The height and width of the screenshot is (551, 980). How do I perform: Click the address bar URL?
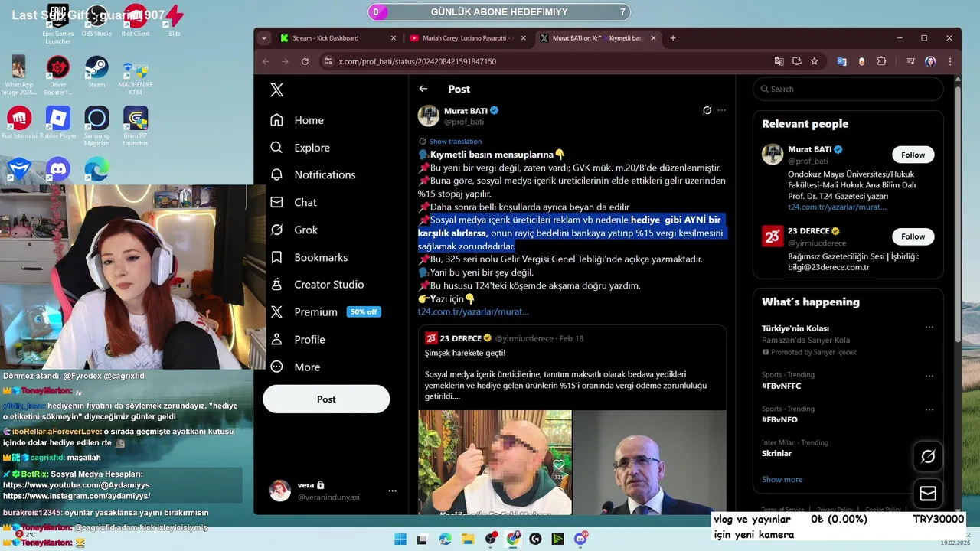[417, 61]
